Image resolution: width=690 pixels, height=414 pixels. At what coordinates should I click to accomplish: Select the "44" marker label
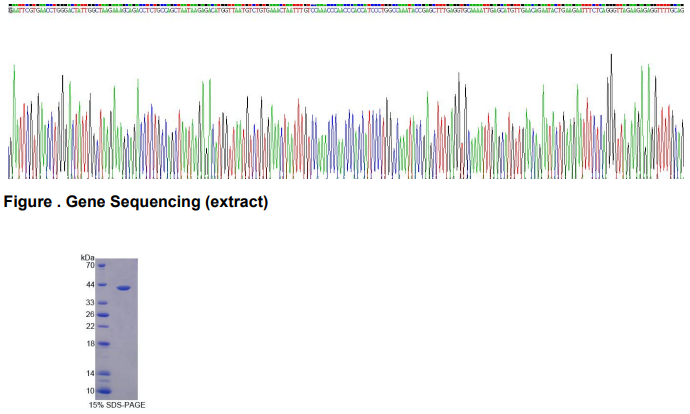coord(90,285)
